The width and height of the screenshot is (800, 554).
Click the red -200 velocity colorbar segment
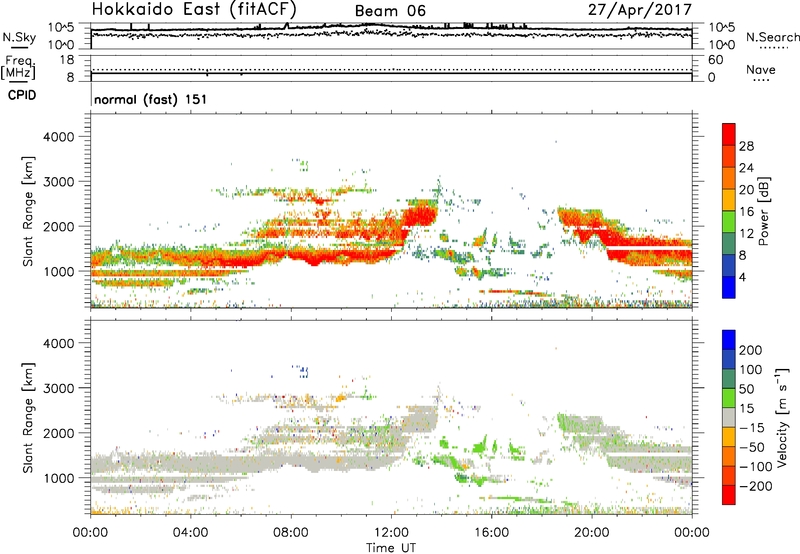pos(729,495)
